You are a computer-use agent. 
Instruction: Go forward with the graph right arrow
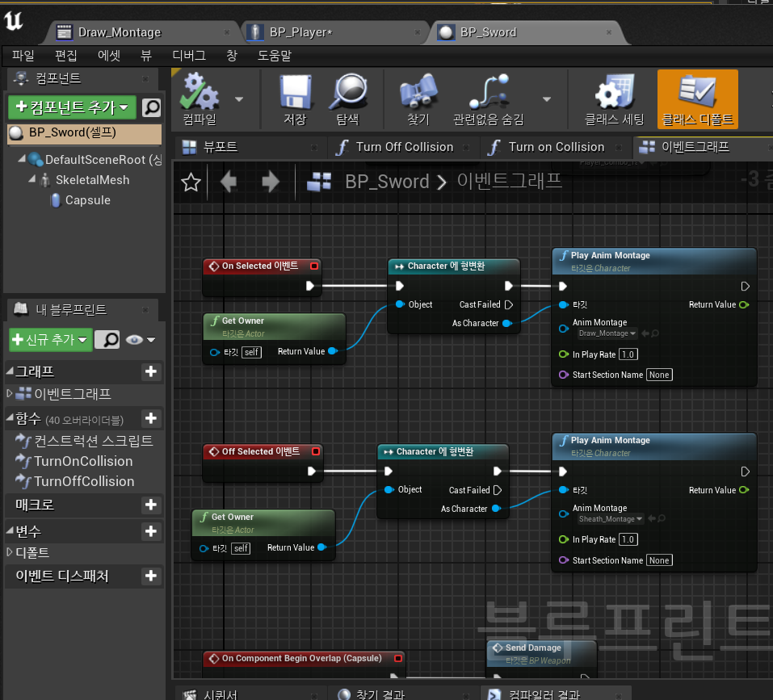(270, 182)
